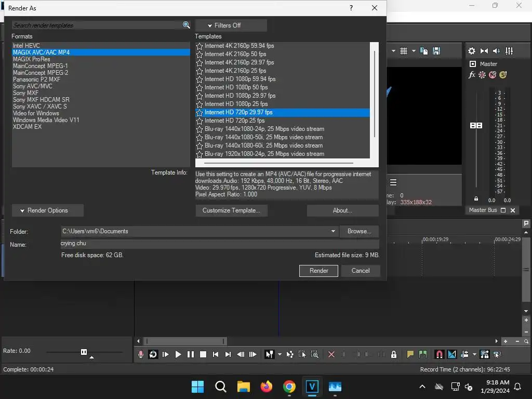Viewport: 532px width, 399px height.
Task: Solo the Master bus
Action: tap(503, 75)
